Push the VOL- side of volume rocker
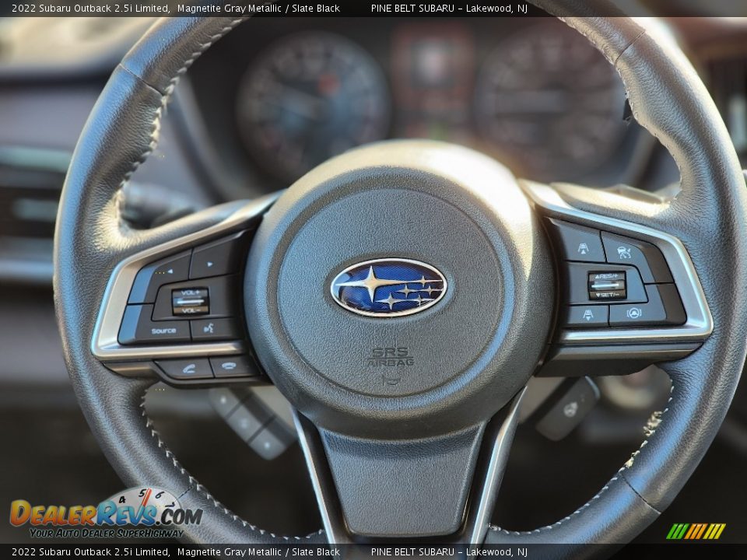 tap(190, 309)
